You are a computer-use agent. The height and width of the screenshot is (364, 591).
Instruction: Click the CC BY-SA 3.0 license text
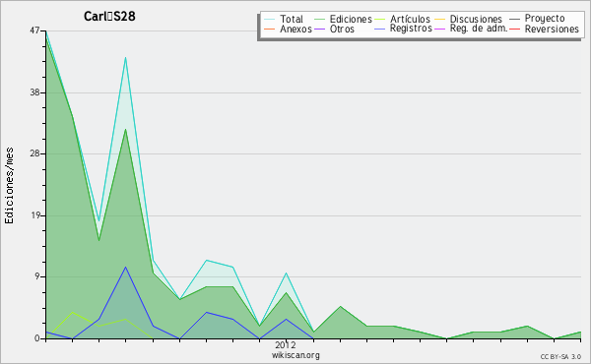click(x=560, y=356)
